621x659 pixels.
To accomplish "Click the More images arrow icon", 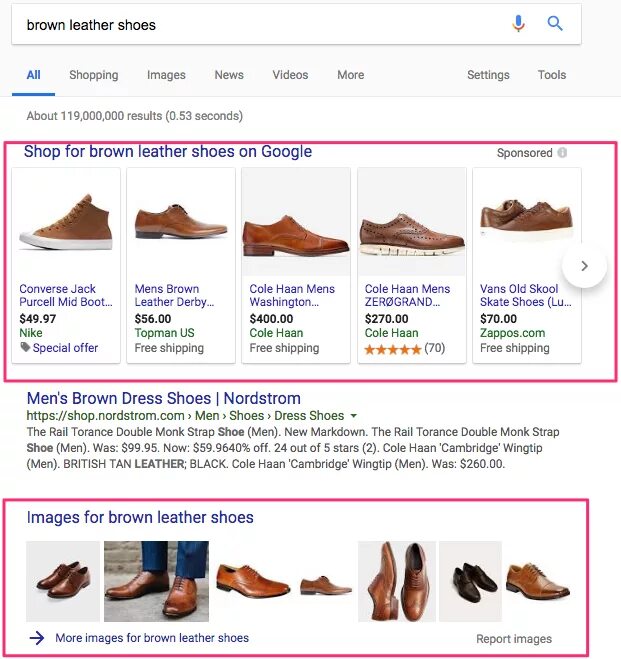I will point(37,638).
